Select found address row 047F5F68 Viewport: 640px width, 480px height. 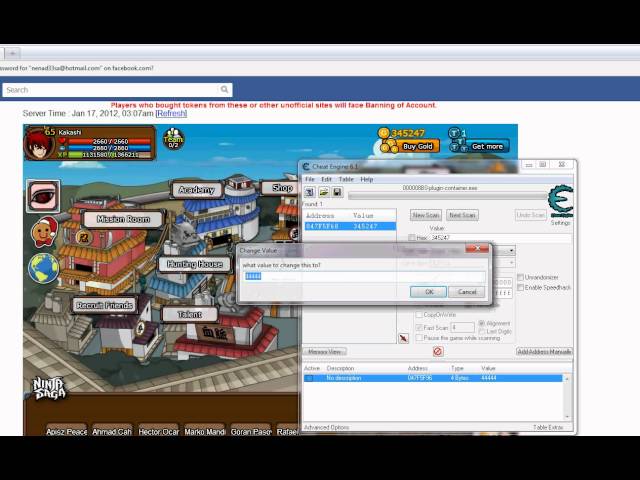350,226
